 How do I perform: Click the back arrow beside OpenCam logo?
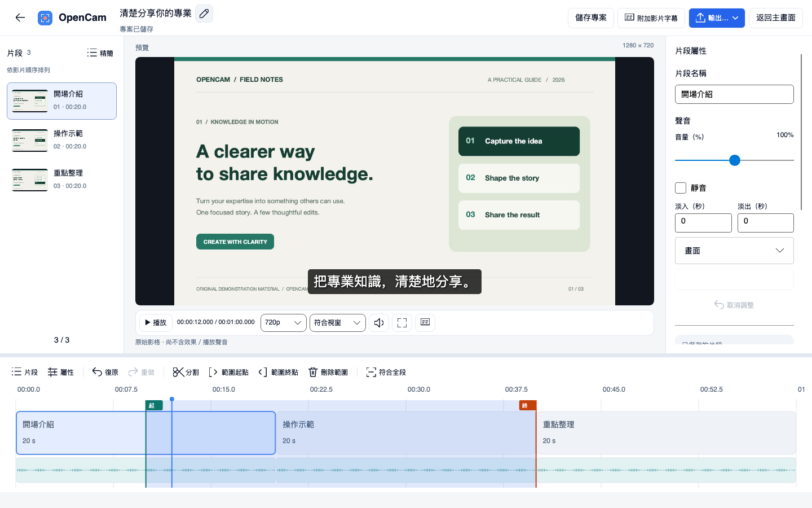tap(20, 17)
